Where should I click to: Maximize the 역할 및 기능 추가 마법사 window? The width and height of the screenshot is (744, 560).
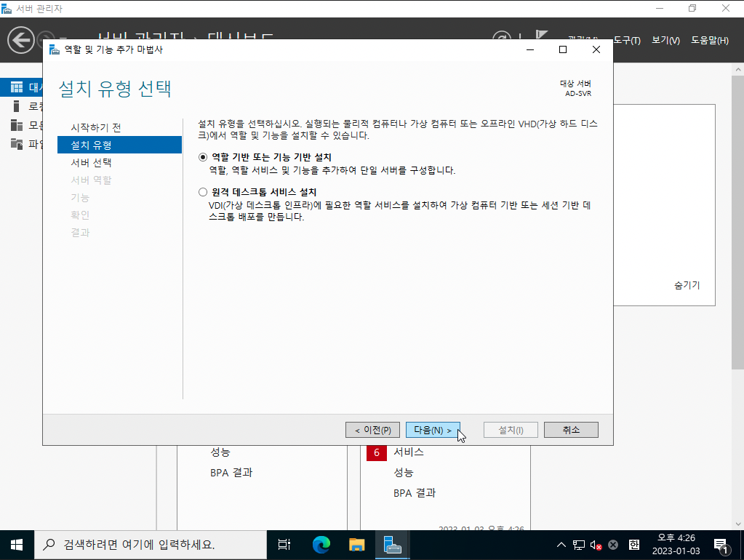click(x=563, y=49)
